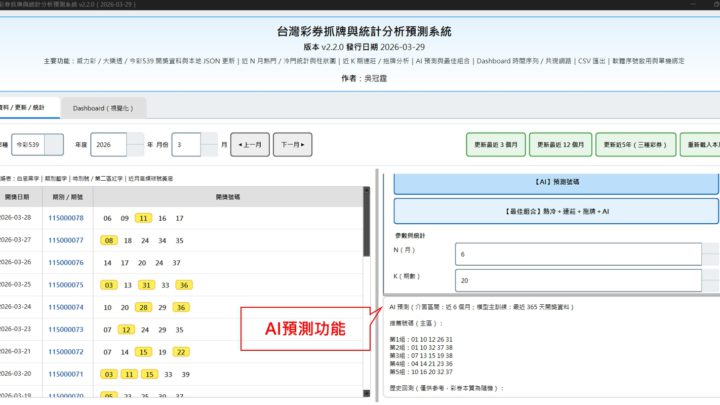Select the 資料/更新/統計 tab
720x405 pixels.
point(26,107)
